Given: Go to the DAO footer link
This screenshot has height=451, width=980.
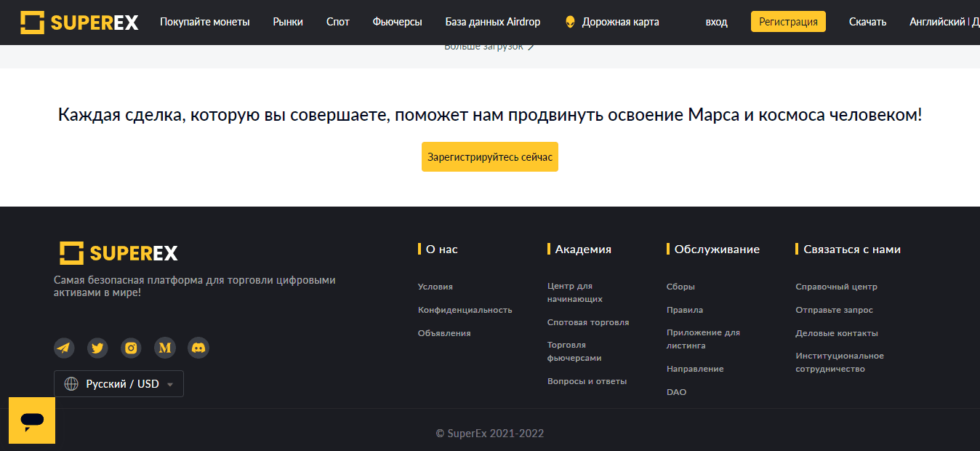Looking at the screenshot, I should tap(676, 392).
